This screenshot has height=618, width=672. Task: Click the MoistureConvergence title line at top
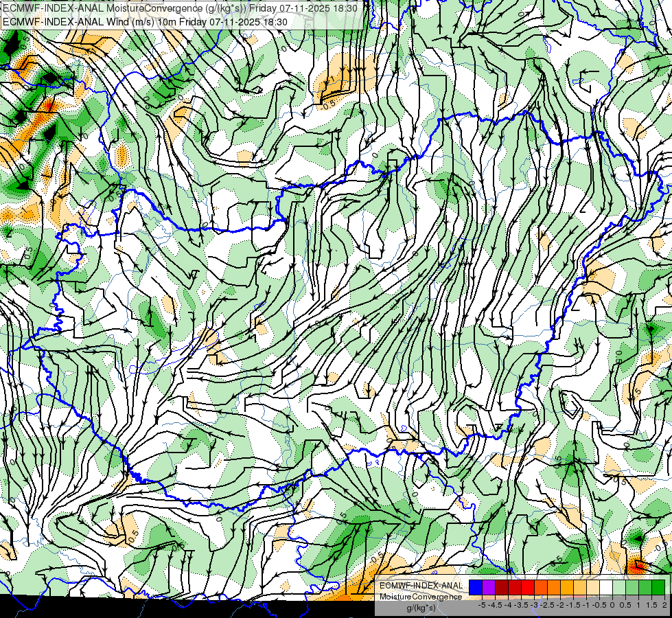point(180,8)
